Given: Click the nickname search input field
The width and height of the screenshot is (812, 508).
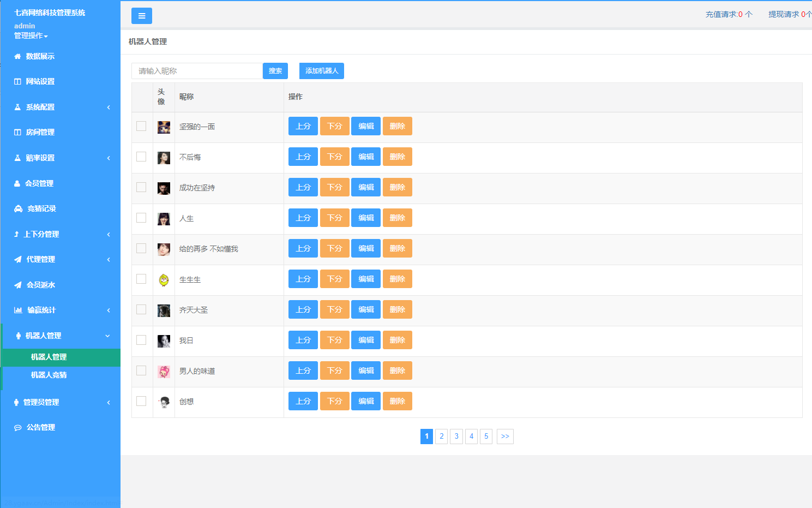Looking at the screenshot, I should tap(197, 71).
